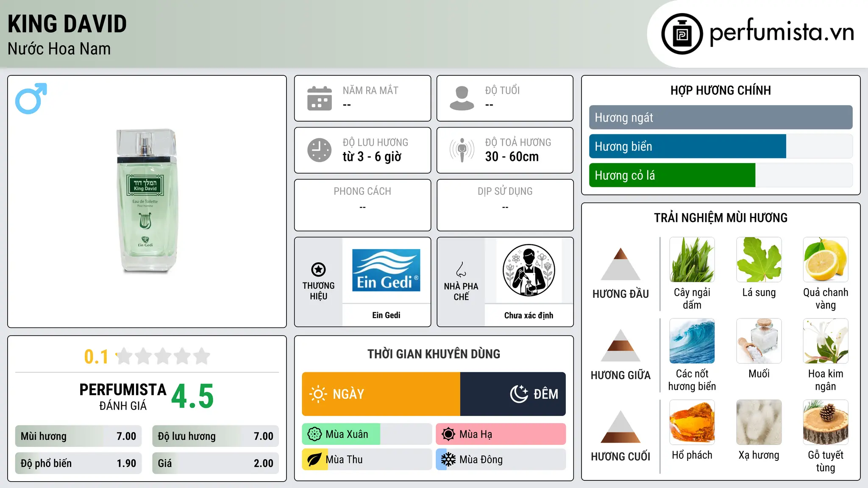Image resolution: width=868 pixels, height=488 pixels.
Task: Select the Hoa kim ngân honeysuckle image
Action: [826, 341]
